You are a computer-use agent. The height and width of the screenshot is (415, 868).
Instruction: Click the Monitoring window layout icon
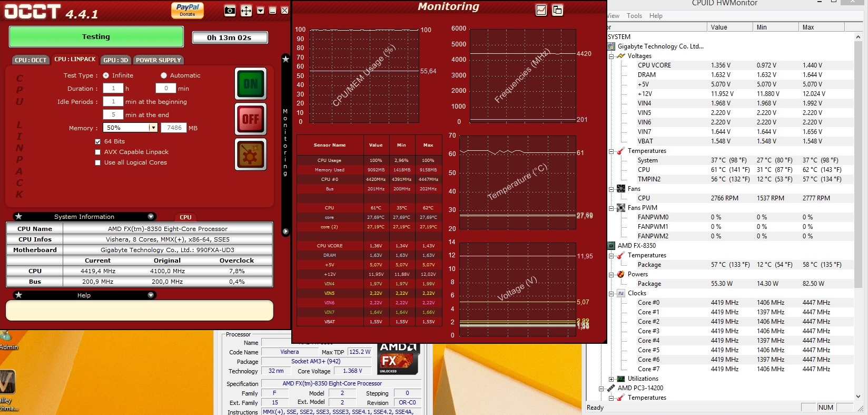(x=557, y=10)
